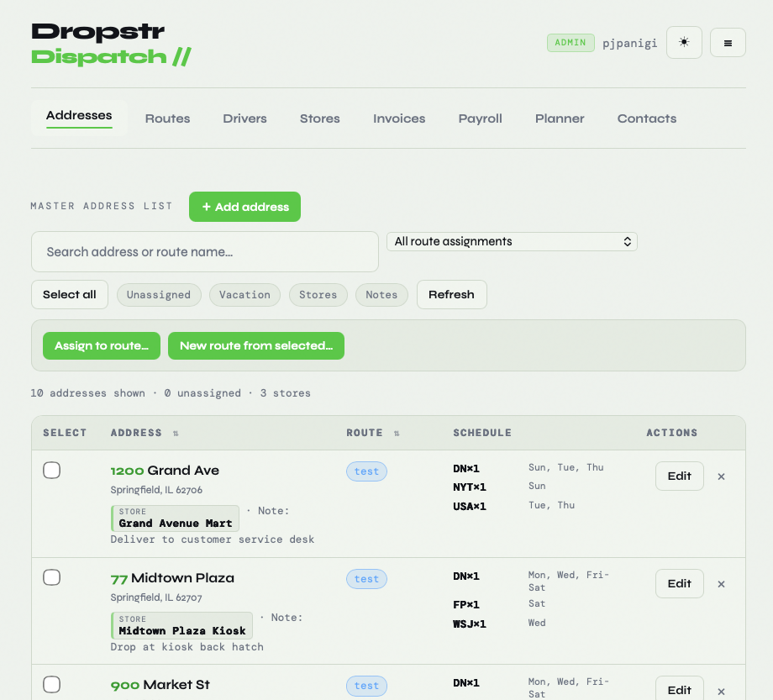Go to the Payroll tab
Screen dimensions: 773x700
click(480, 118)
